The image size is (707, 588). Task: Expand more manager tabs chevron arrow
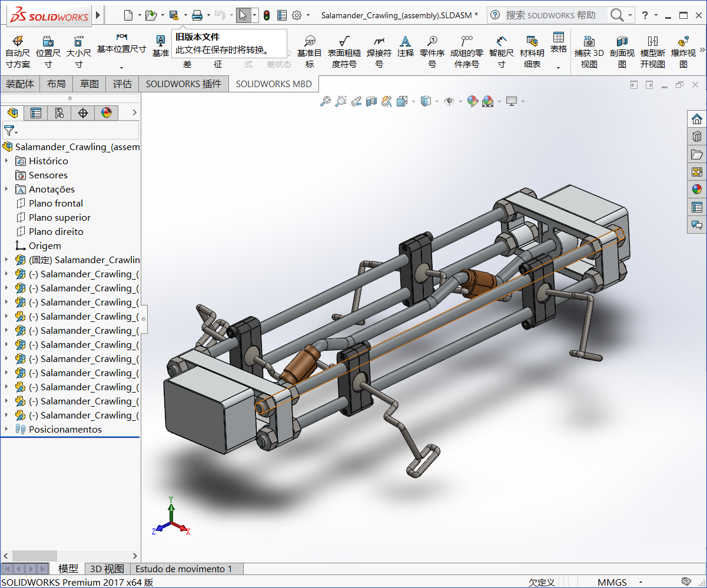tap(134, 112)
